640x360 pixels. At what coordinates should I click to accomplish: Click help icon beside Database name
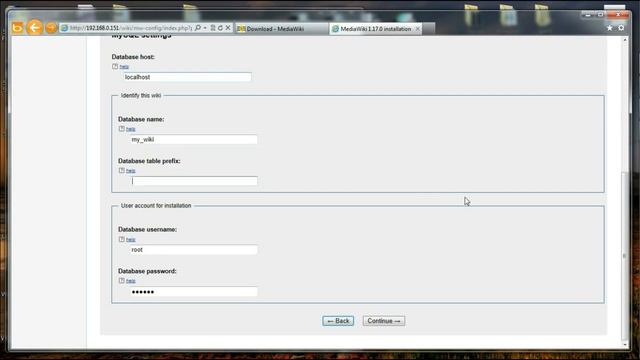tap(122, 129)
